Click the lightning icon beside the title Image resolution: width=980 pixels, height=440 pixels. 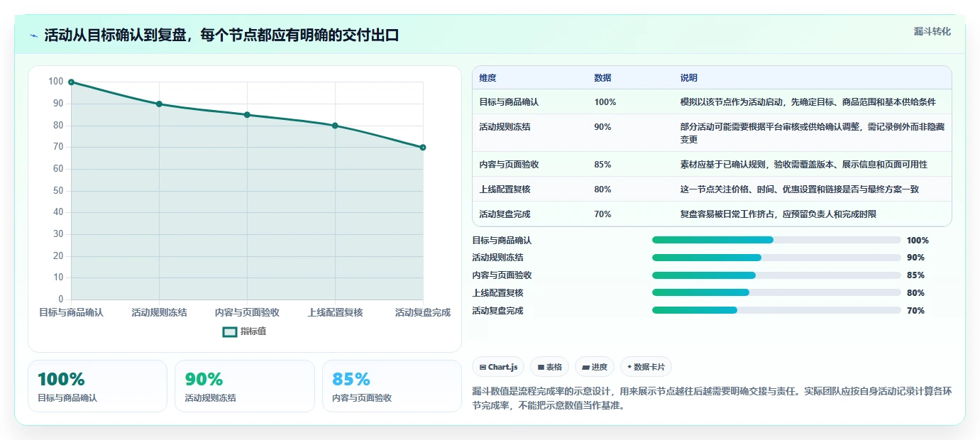click(34, 35)
